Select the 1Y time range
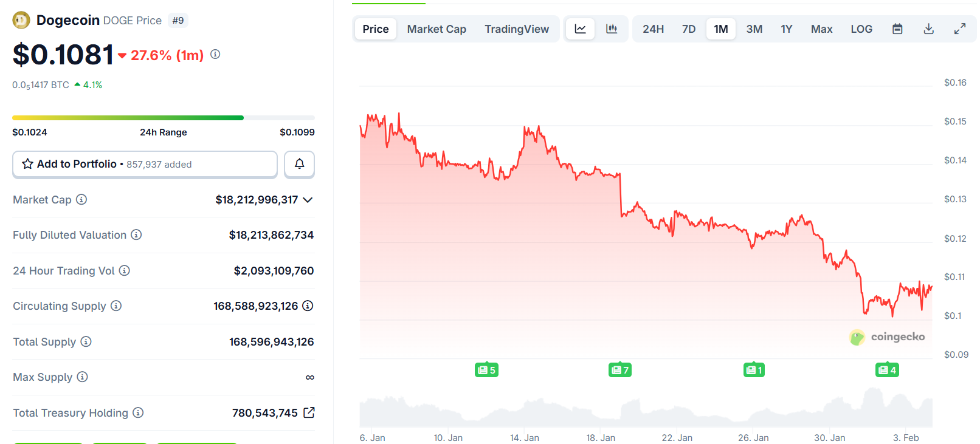This screenshot has width=980, height=444. (x=786, y=29)
